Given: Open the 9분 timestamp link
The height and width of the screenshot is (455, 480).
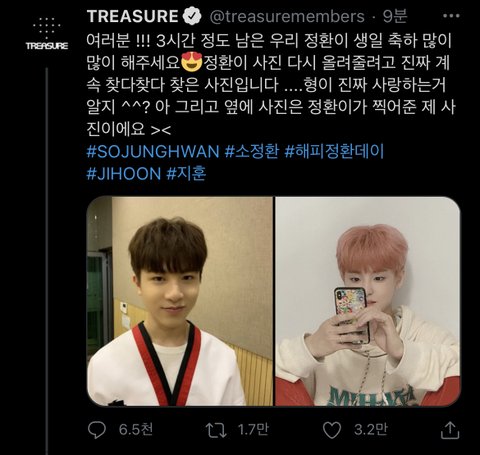Looking at the screenshot, I should [x=395, y=16].
